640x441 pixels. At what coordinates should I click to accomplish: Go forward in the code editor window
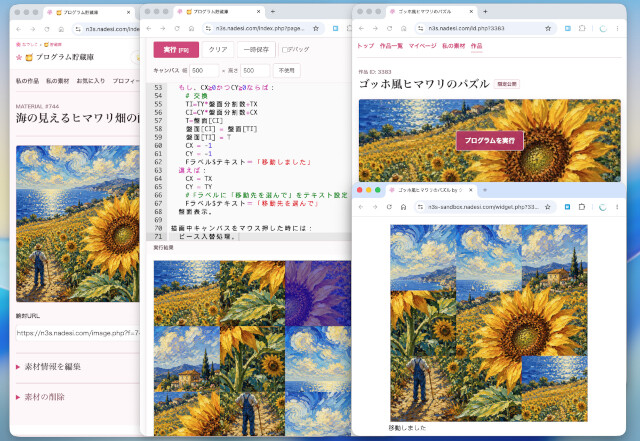click(x=163, y=28)
